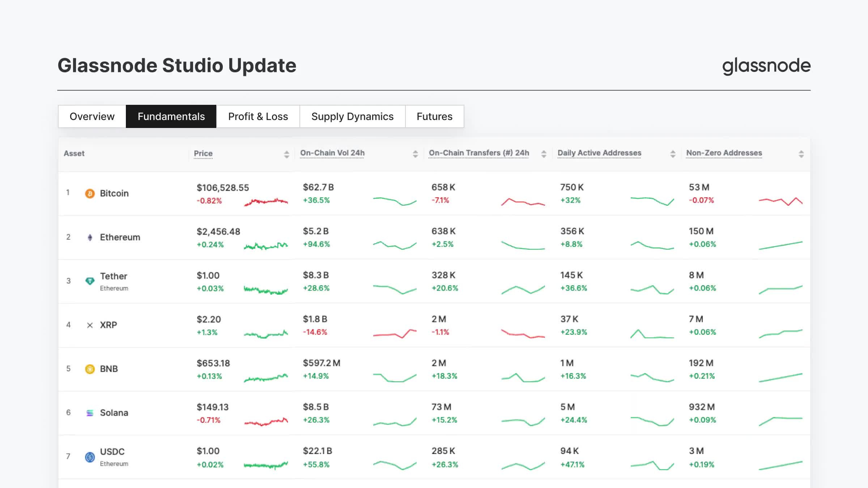Click the XRP asset icon
Screen dimensions: 868x488
pos(90,325)
